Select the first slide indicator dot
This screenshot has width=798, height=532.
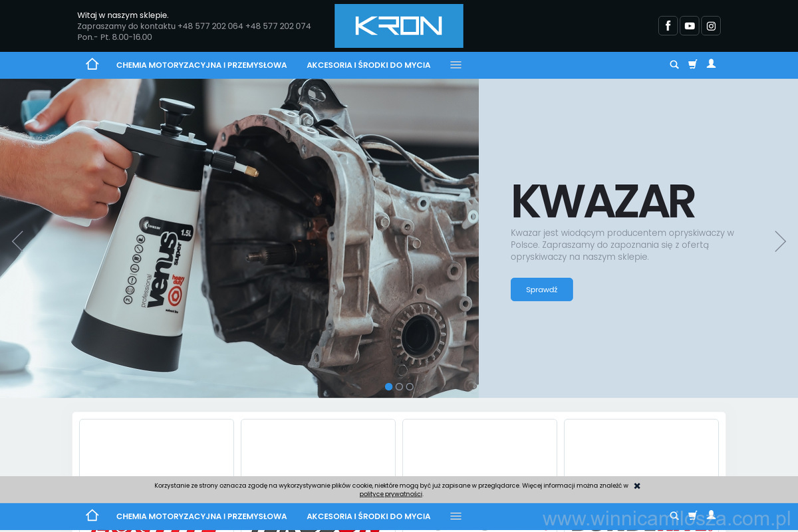[x=389, y=386]
